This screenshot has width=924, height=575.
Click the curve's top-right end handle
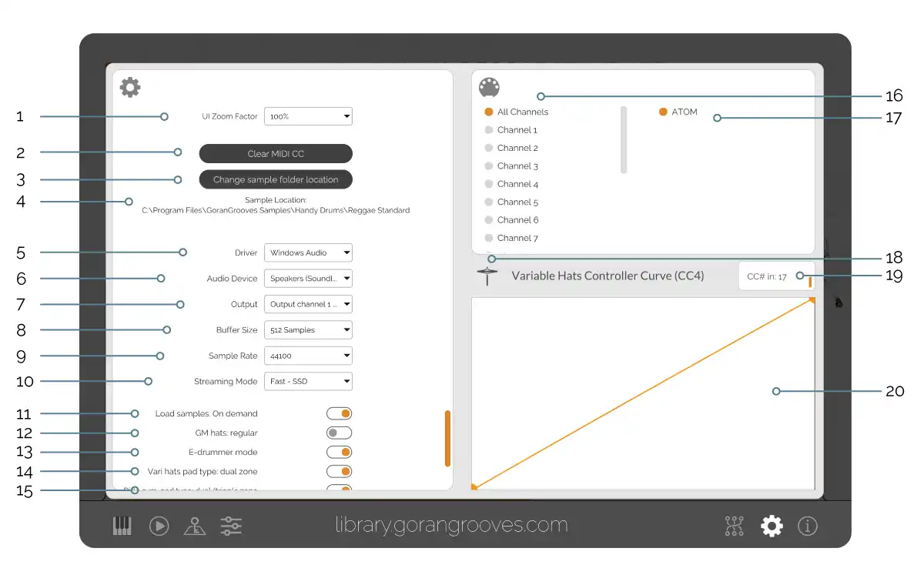pos(812,300)
